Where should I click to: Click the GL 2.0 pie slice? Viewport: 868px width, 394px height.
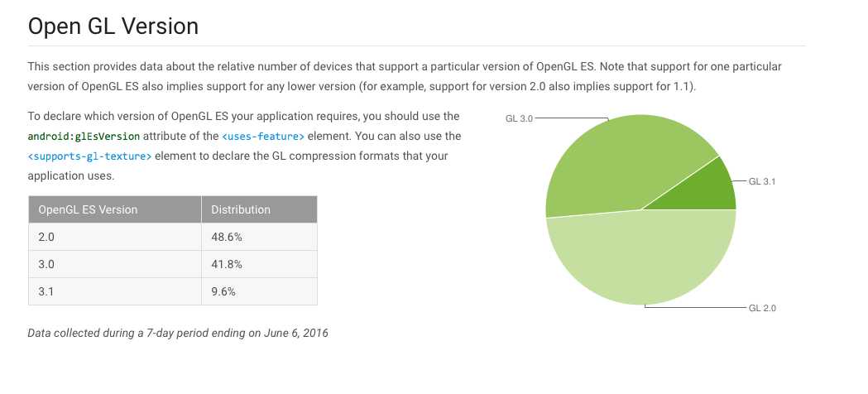[641, 260]
